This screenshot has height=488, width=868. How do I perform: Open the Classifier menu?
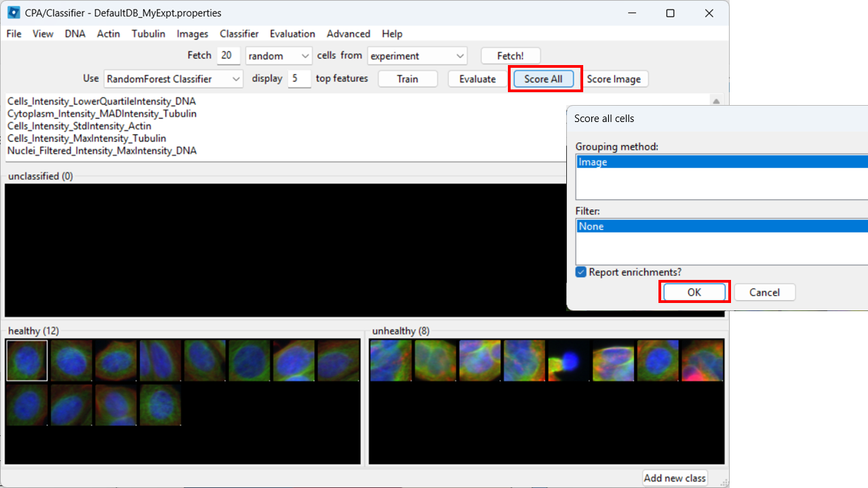click(x=239, y=33)
